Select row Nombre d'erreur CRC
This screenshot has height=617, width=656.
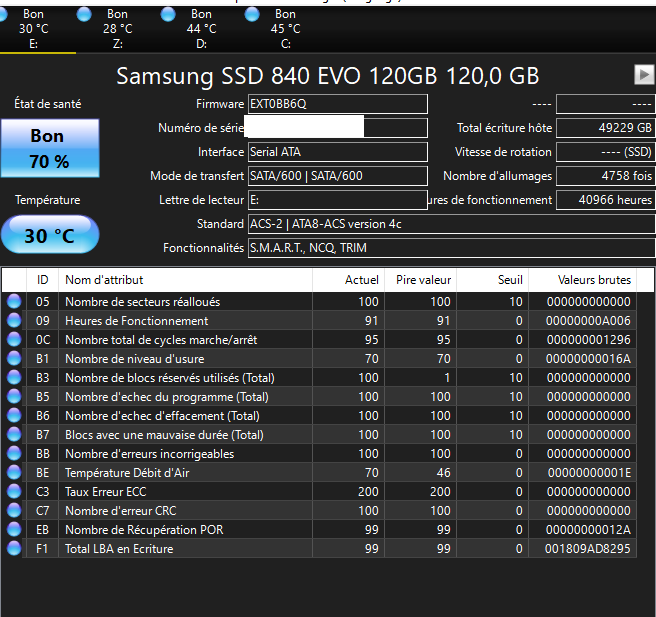pyautogui.click(x=319, y=510)
